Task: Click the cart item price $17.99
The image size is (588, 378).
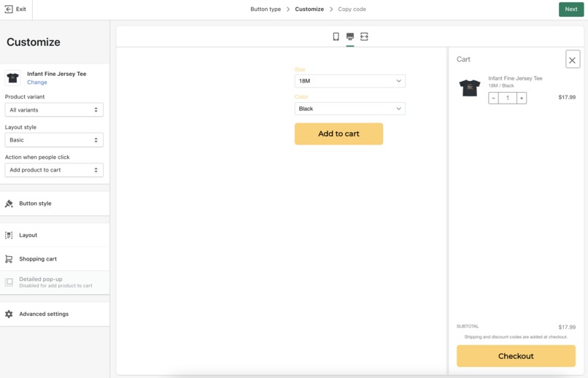Action: 567,98
